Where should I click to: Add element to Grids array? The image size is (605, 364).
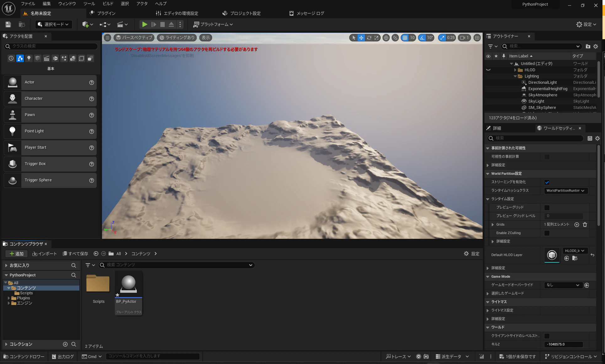pos(576,225)
